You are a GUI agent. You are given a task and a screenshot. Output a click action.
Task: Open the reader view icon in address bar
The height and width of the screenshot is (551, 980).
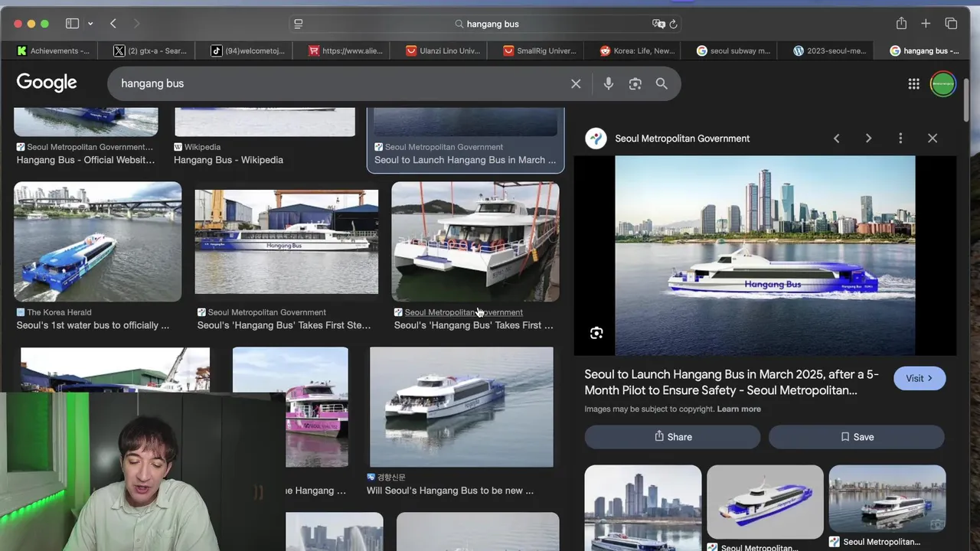pos(299,24)
